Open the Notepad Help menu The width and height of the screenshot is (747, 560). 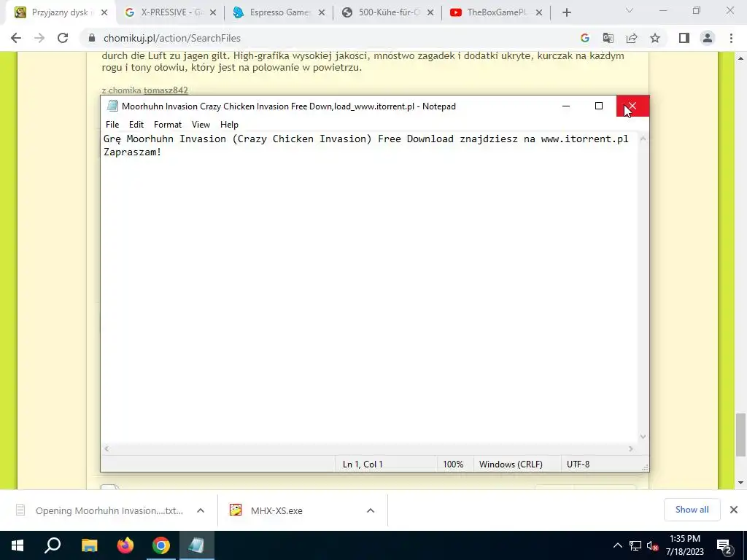coord(229,124)
